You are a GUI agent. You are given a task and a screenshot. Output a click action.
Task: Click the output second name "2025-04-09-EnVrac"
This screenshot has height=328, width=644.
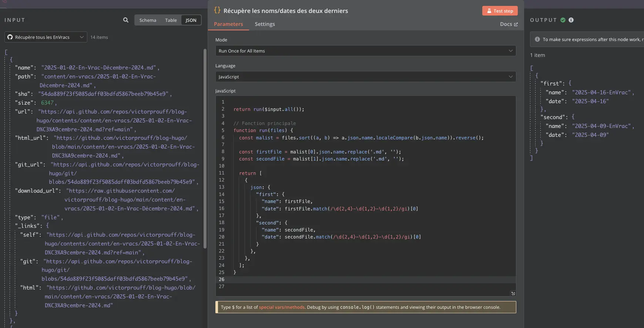click(601, 126)
